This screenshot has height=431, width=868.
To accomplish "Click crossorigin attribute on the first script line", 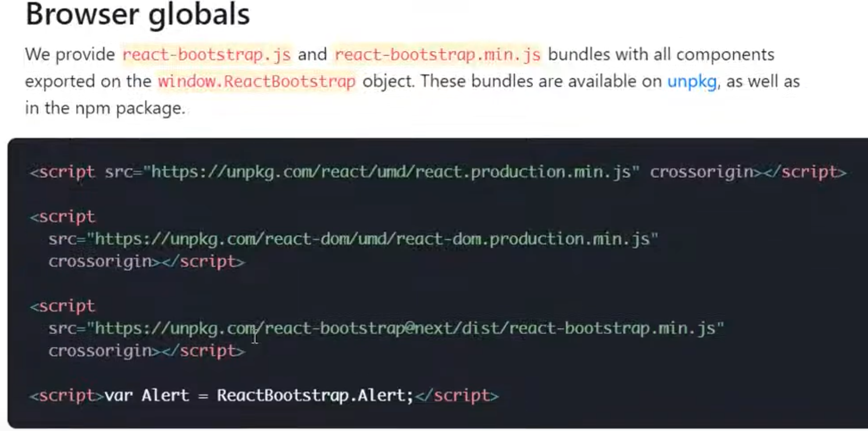I will pos(702,172).
